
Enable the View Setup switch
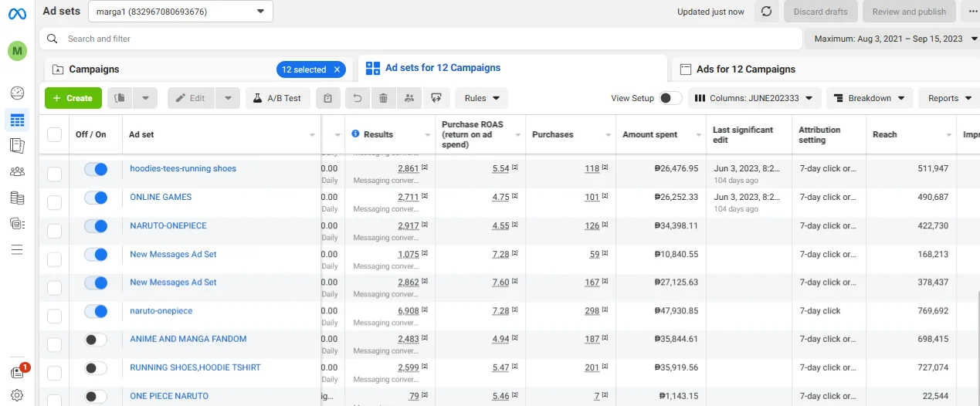click(670, 98)
